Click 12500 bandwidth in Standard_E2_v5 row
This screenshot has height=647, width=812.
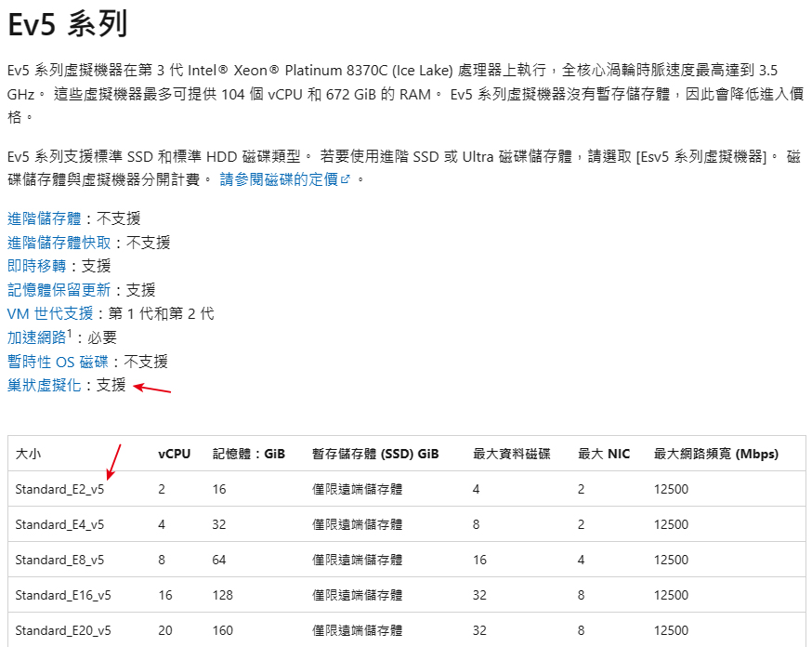pyautogui.click(x=671, y=489)
